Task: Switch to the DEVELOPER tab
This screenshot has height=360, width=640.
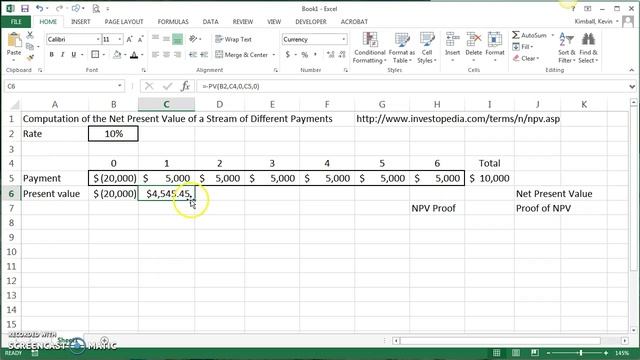Action: [x=311, y=22]
